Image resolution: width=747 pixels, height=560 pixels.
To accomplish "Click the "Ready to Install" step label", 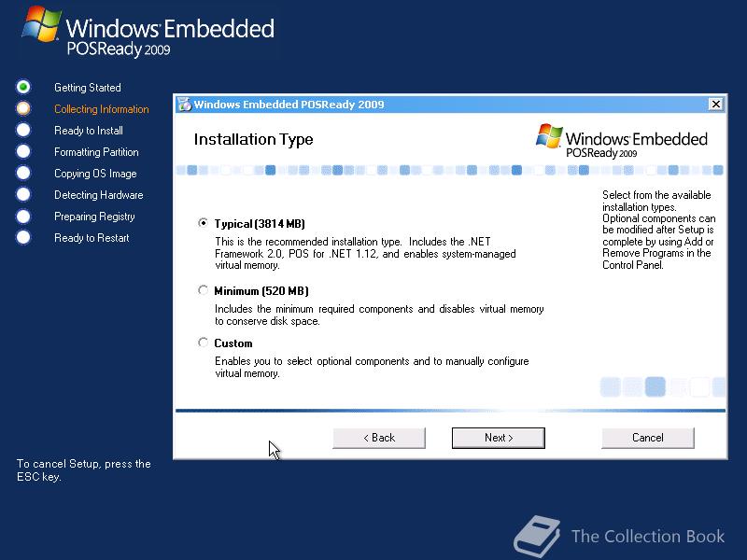I will click(89, 131).
